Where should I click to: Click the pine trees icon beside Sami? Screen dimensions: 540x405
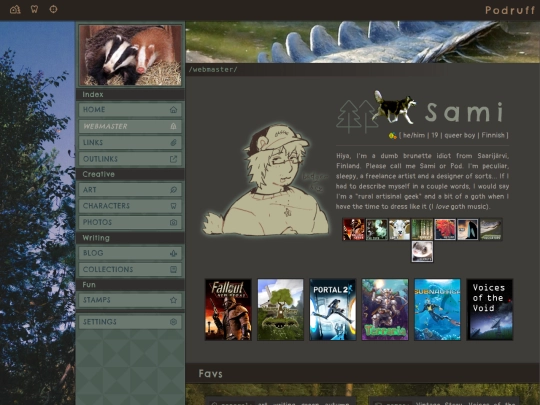(355, 116)
